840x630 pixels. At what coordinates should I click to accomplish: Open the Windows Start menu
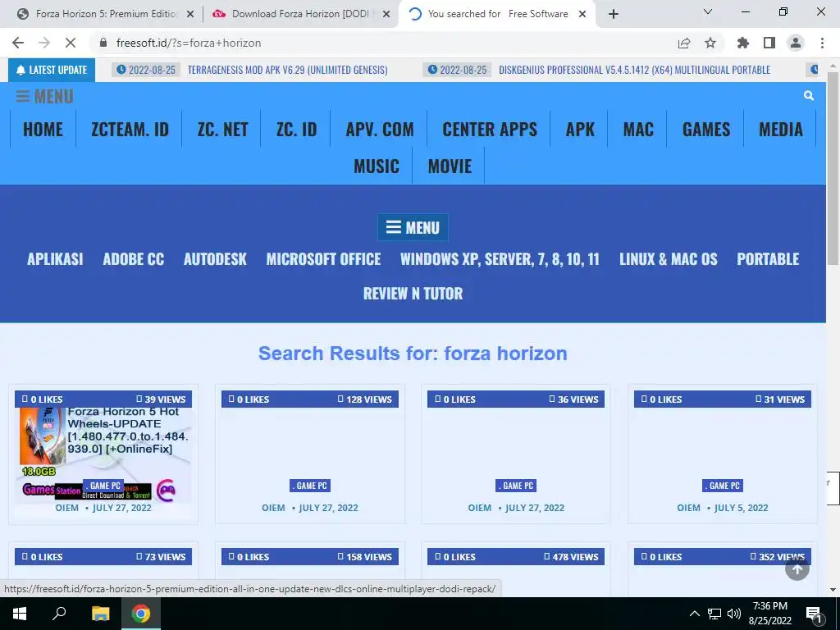click(x=20, y=614)
